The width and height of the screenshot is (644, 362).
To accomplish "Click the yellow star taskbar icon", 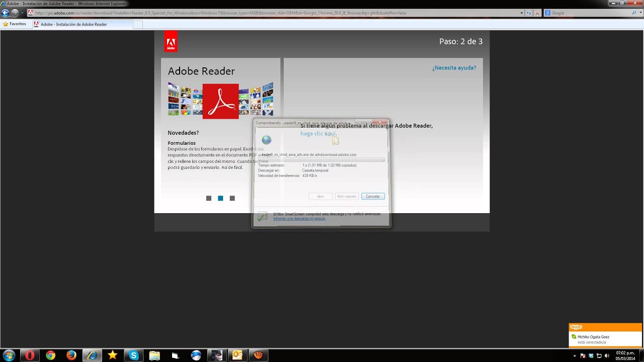I will click(113, 355).
